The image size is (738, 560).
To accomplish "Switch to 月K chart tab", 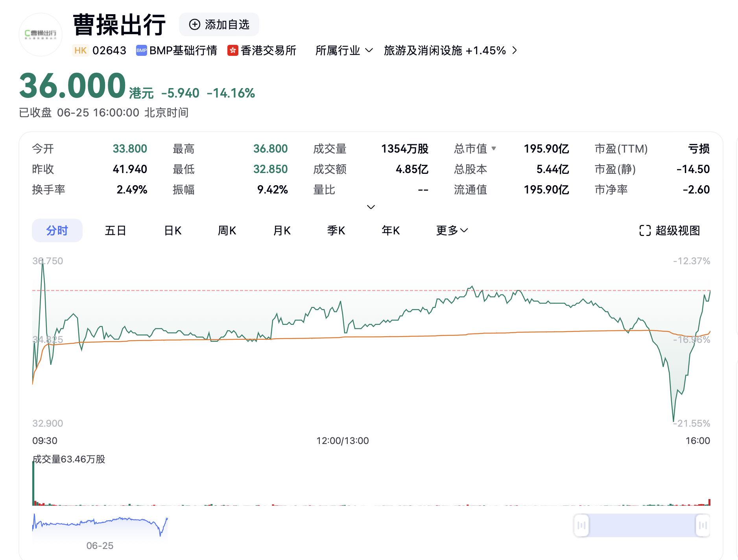I will tap(282, 230).
